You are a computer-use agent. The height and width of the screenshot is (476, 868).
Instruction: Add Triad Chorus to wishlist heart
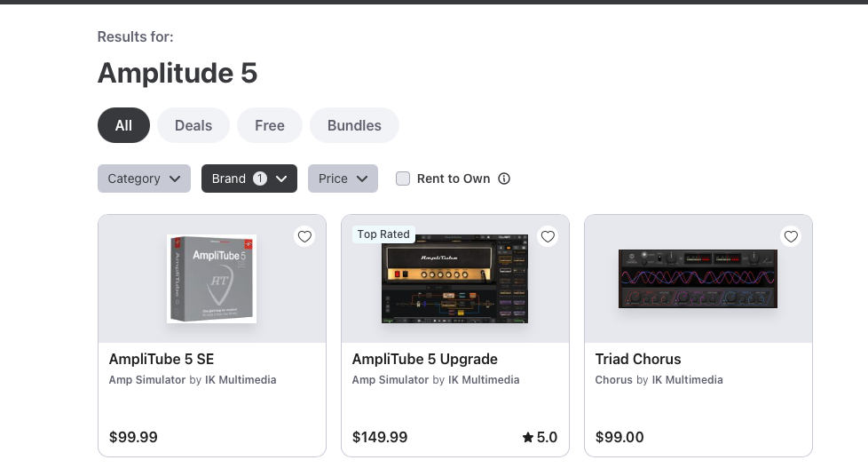(791, 236)
